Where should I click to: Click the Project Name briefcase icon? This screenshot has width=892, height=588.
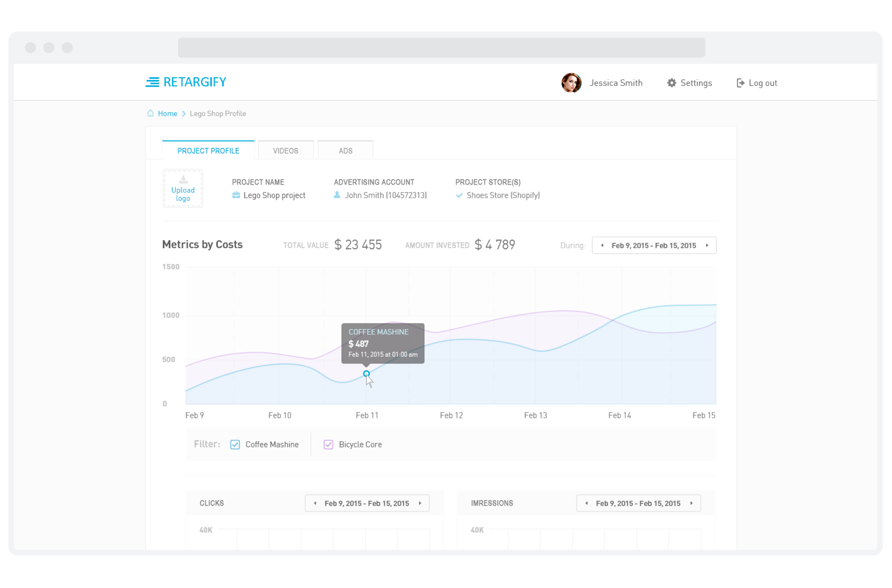pyautogui.click(x=235, y=195)
